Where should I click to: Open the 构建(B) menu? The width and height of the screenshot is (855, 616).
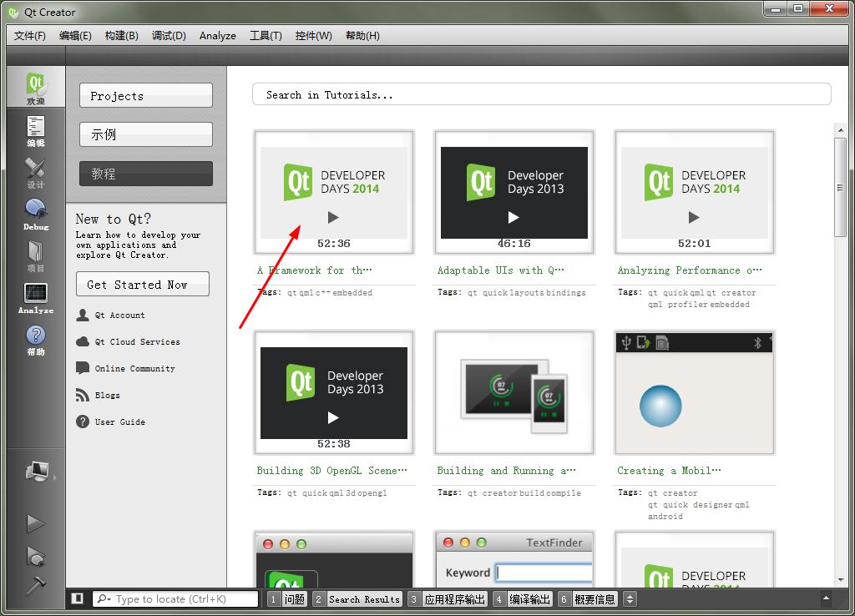[121, 35]
